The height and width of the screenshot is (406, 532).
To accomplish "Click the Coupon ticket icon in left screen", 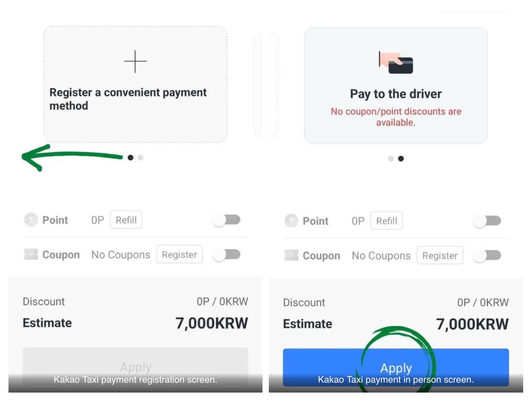I will click(31, 254).
